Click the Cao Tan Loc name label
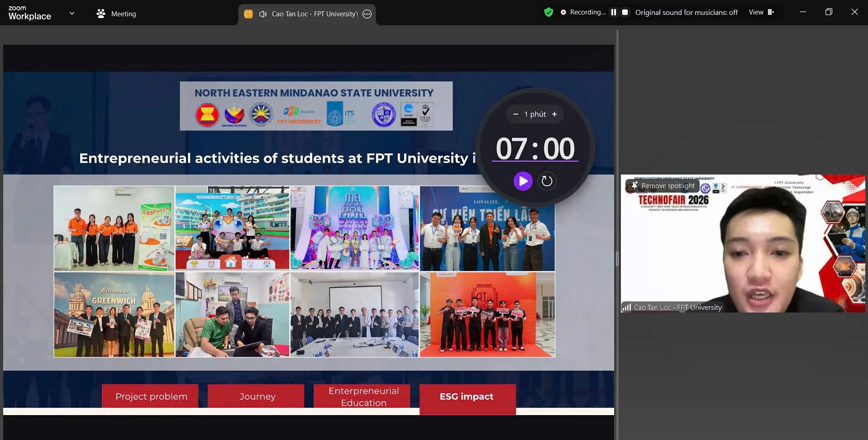 677,308
